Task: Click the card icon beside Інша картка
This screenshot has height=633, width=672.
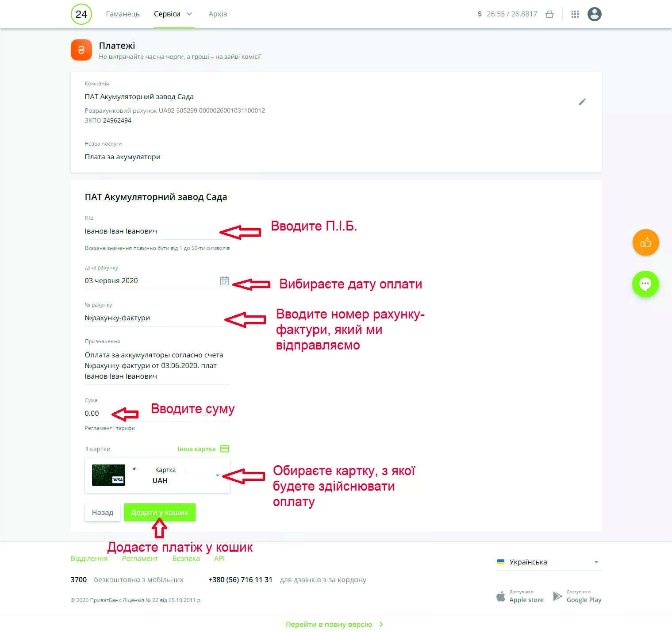Action: tap(225, 449)
